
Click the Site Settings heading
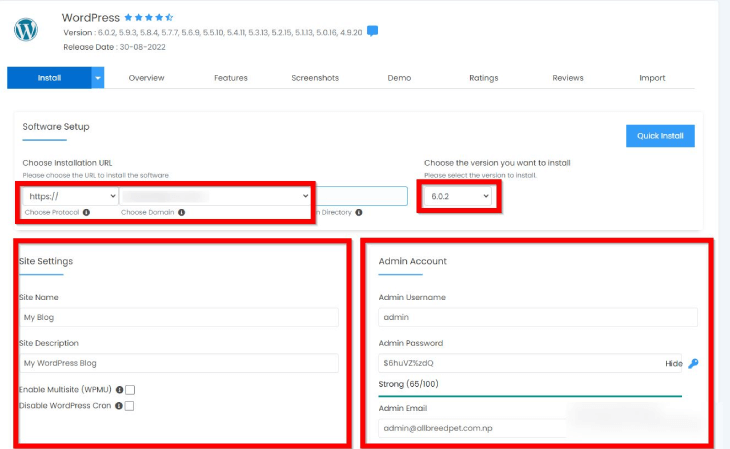46,261
